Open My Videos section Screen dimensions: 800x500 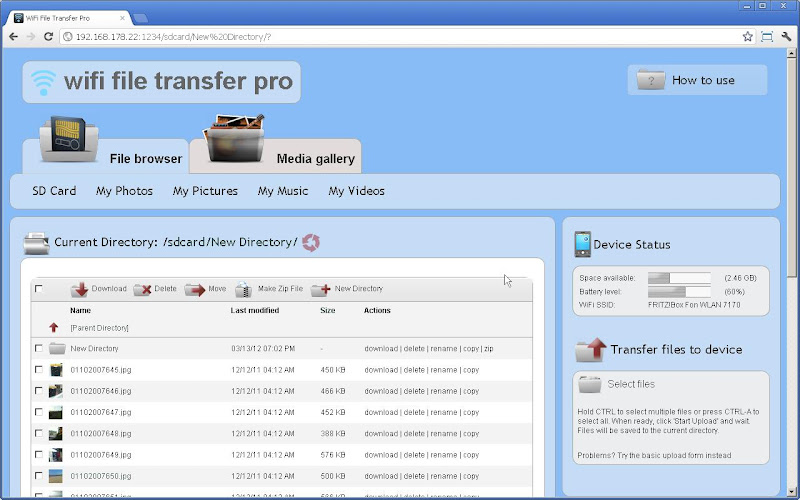(357, 191)
